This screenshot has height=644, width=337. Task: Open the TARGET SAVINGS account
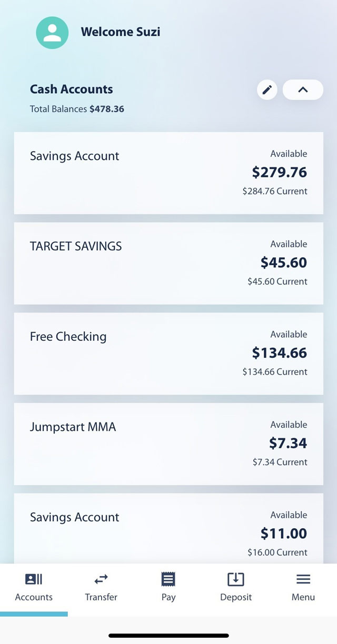coord(168,263)
